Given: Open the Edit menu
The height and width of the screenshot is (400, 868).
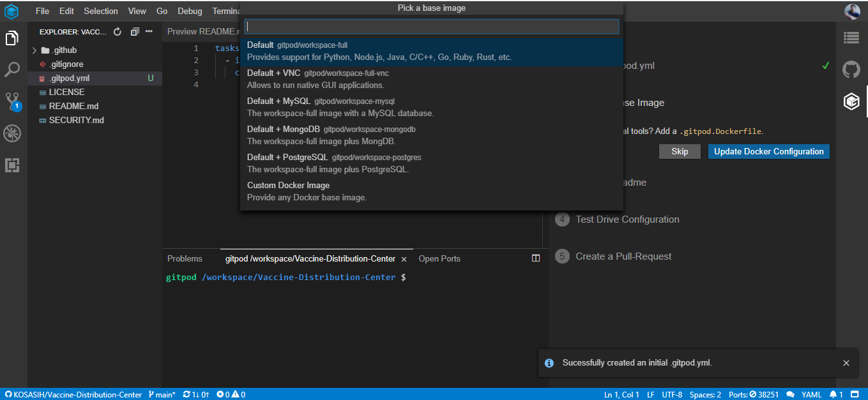Looking at the screenshot, I should tap(66, 11).
